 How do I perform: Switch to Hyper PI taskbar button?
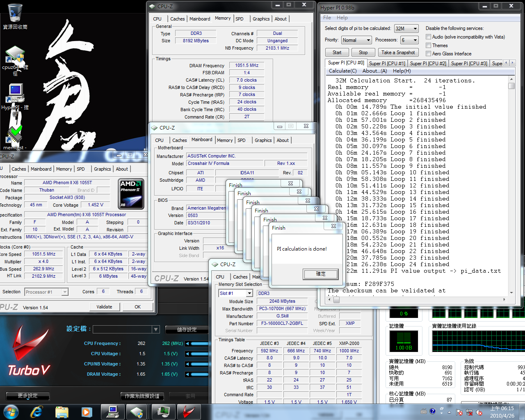[112, 412]
